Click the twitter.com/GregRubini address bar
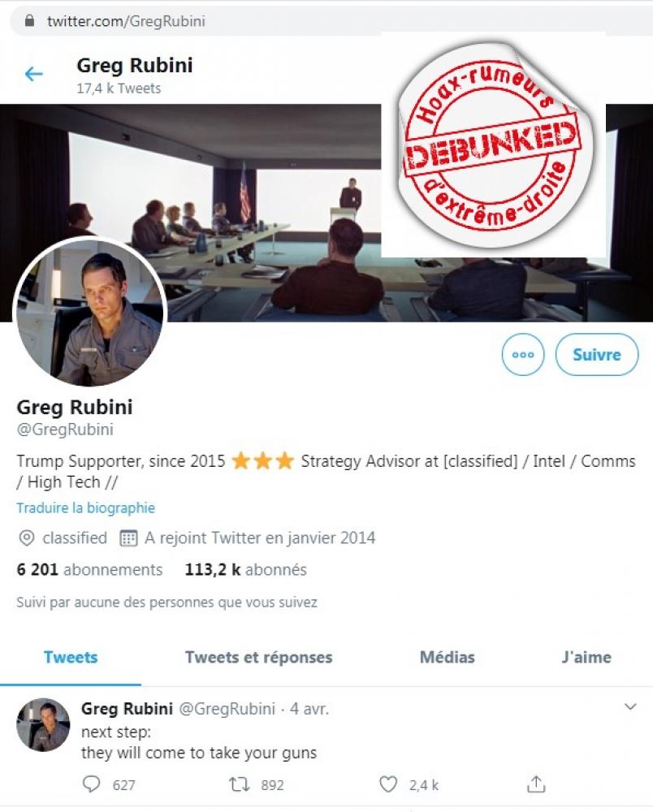Screen dimensions: 653x812 click(x=331, y=21)
